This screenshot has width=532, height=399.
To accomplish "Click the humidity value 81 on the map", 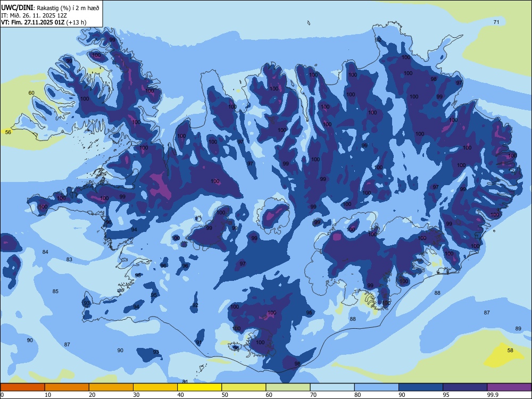I will (185, 381).
